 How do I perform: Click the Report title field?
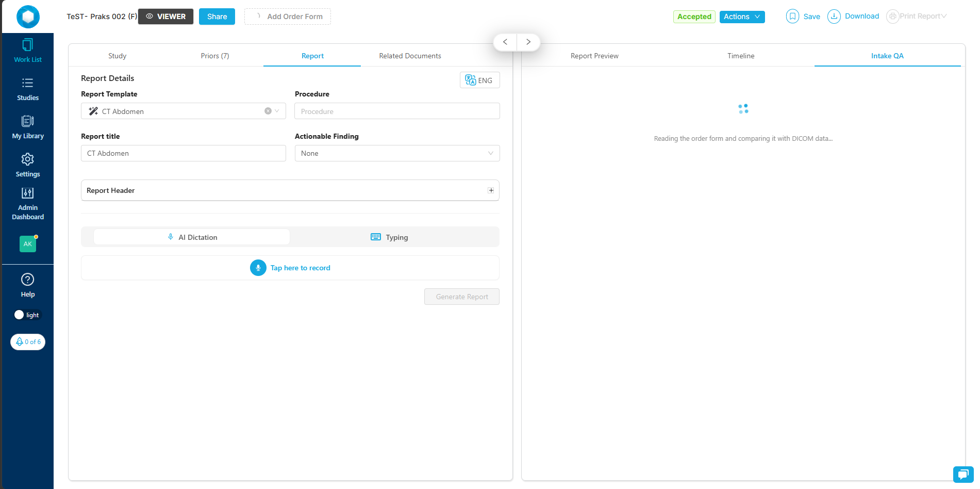coord(184,153)
